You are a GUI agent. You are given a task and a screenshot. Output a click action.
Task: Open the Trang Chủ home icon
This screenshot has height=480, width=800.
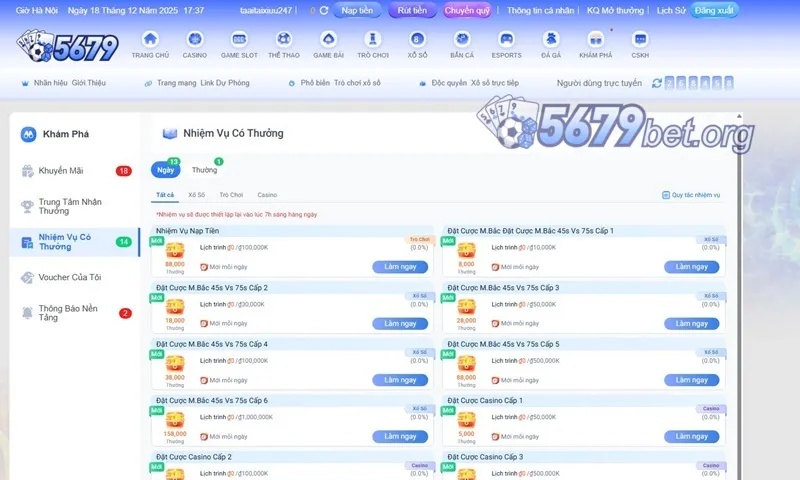tap(150, 39)
